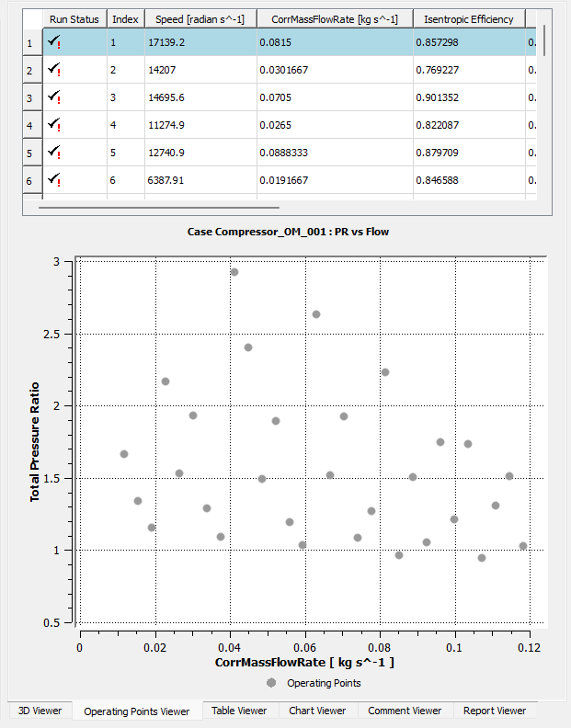Click run status icon in row 6

[x=54, y=179]
